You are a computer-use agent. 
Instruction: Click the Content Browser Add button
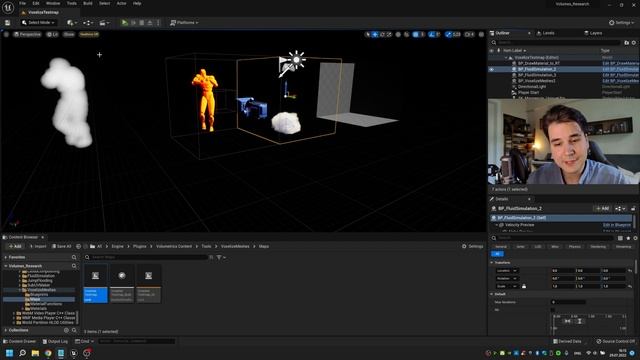click(15, 247)
